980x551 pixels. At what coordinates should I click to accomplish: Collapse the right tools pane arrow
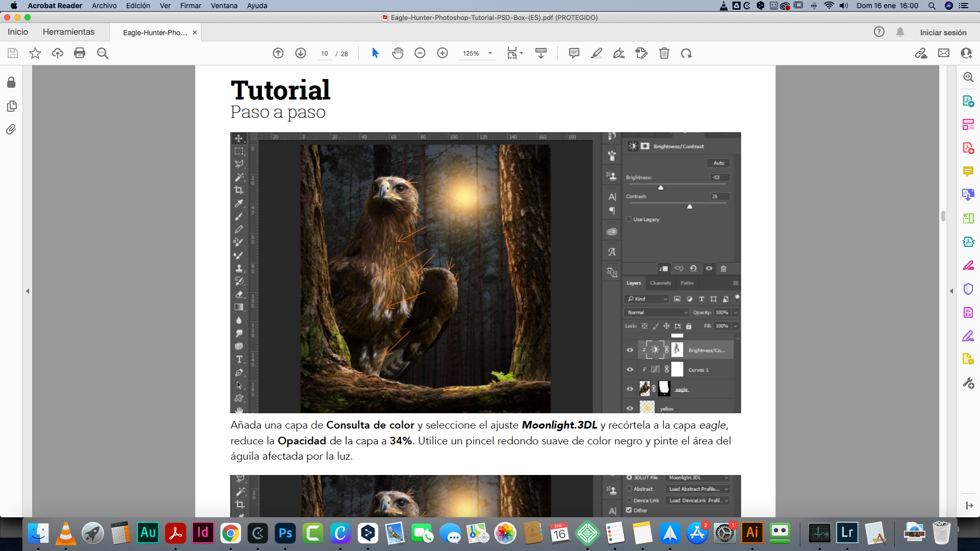951,291
